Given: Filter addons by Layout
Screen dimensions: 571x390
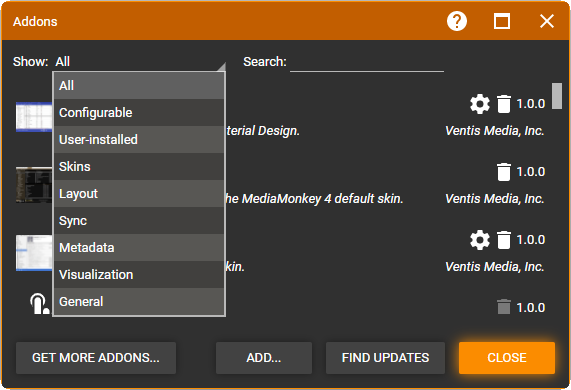Looking at the screenshot, I should tap(139, 193).
